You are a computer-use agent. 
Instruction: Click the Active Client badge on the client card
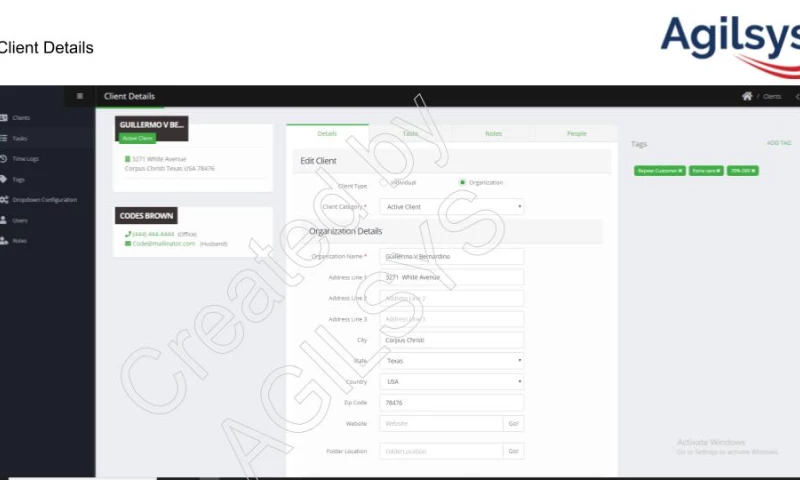137,138
